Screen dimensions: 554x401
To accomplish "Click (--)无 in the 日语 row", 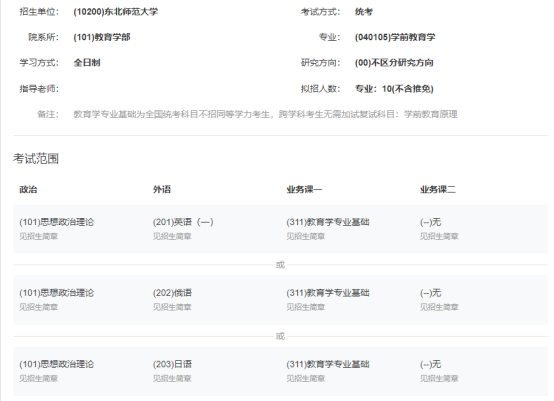I will point(430,364).
